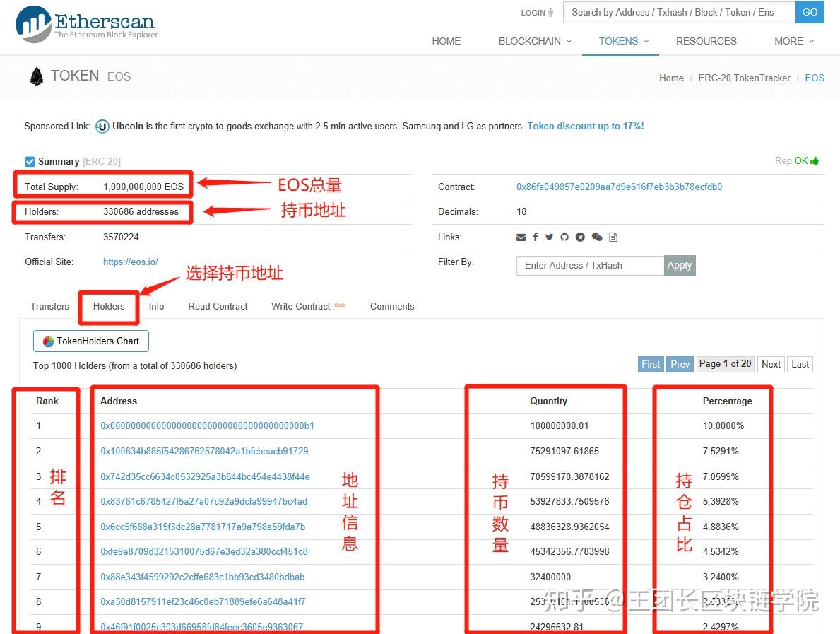Go to the HOME menu item
Image resolution: width=840 pixels, height=634 pixels.
point(446,41)
